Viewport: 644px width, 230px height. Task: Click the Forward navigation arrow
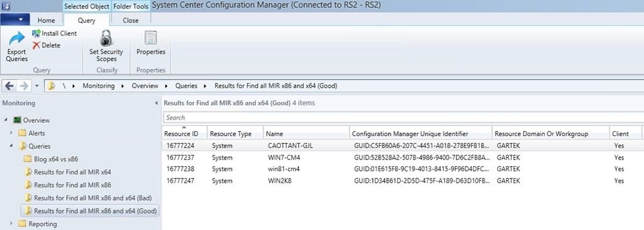tap(24, 86)
